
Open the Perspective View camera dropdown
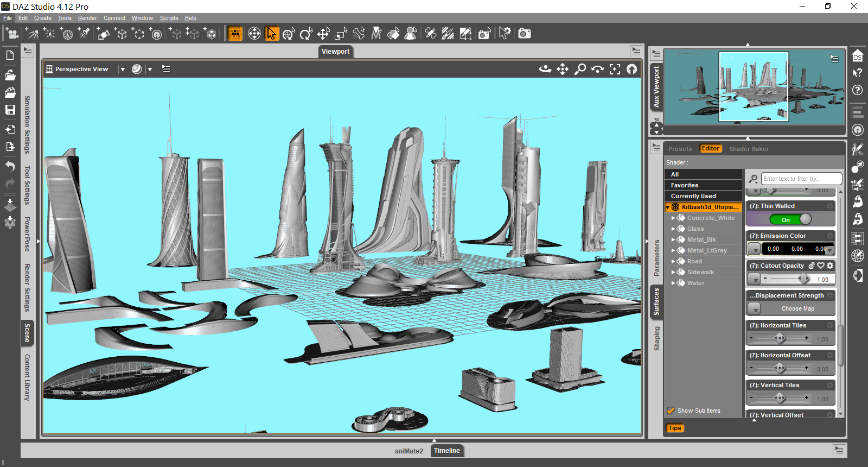click(x=123, y=69)
